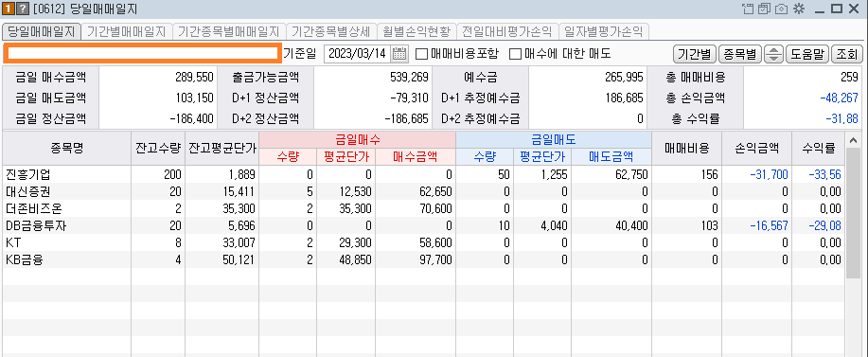Open the calendar picker next to date
Viewport: 868px width, 357px height.
coord(399,54)
